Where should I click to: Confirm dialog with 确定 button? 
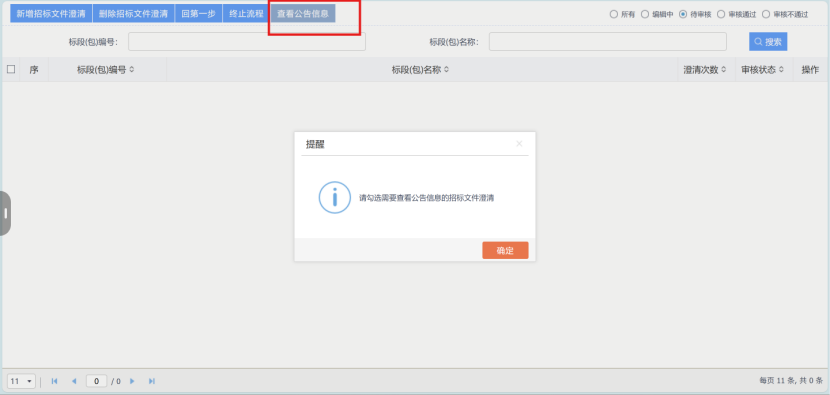[x=505, y=250]
